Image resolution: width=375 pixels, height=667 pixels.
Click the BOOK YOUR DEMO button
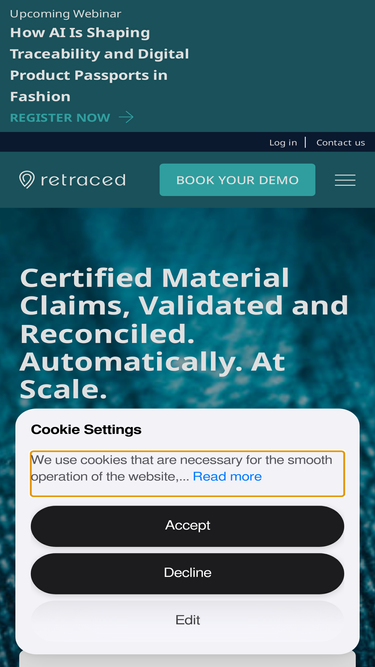coord(237,180)
